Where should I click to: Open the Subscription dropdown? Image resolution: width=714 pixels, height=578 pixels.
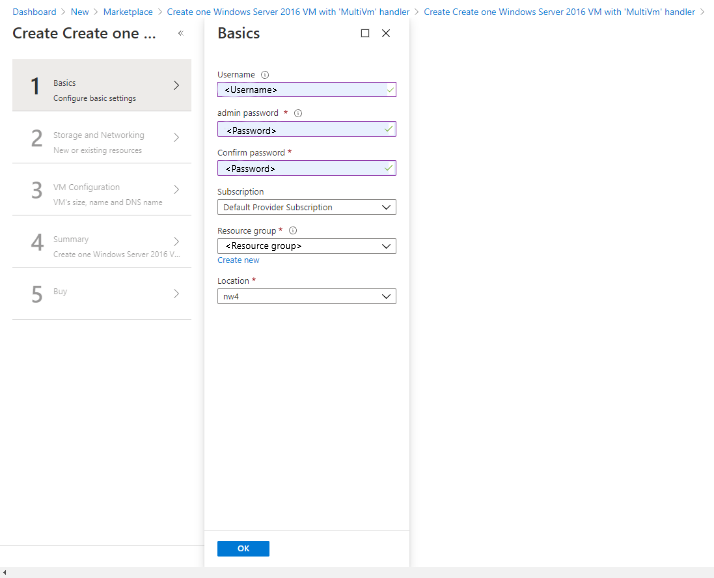click(x=306, y=207)
